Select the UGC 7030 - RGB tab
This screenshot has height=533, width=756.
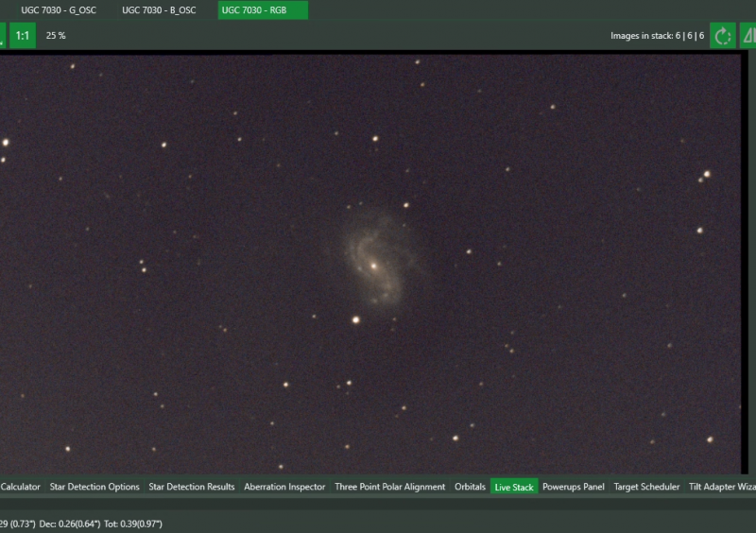pos(263,10)
